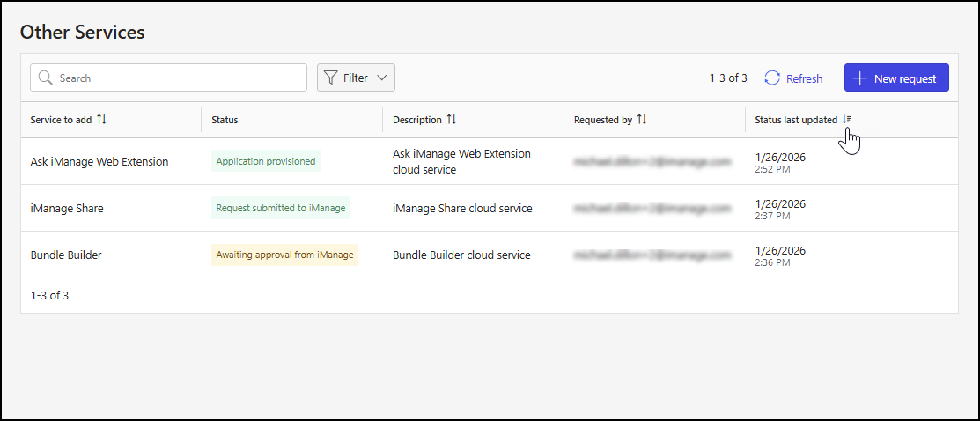Select the Ask iManage Web Extension service name
Screen dimensions: 980x421
[99, 161]
